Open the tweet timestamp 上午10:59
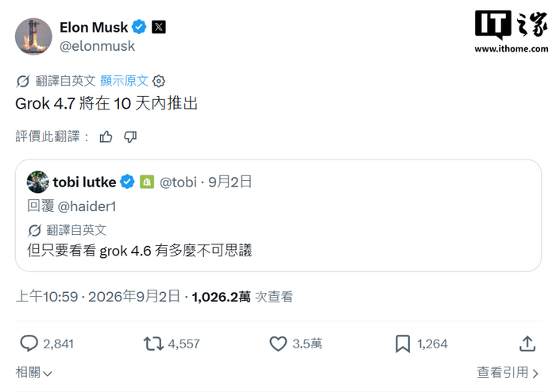Image resolution: width=556 pixels, height=392 pixels. [x=47, y=297]
